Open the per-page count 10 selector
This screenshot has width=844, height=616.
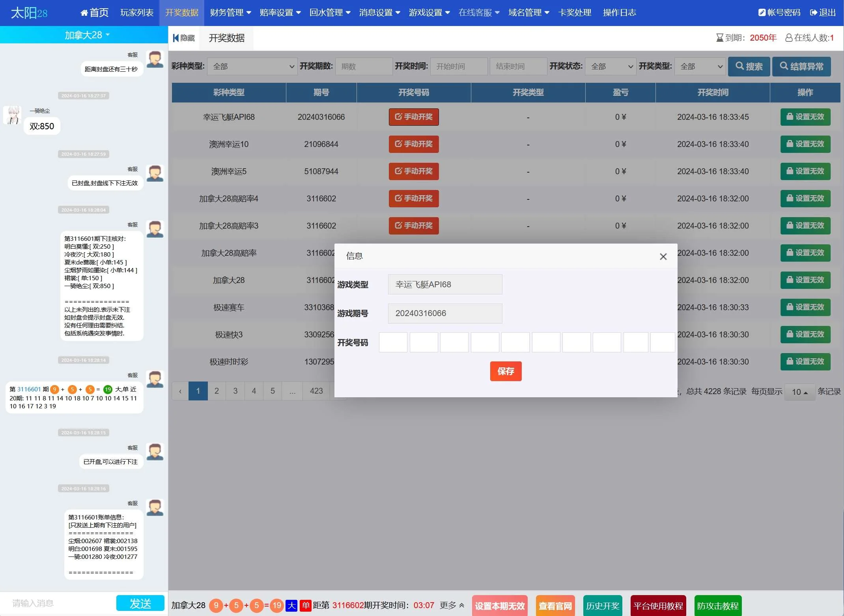coord(799,392)
